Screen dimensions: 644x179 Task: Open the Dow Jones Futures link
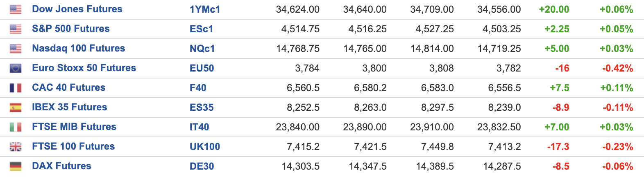(x=77, y=9)
